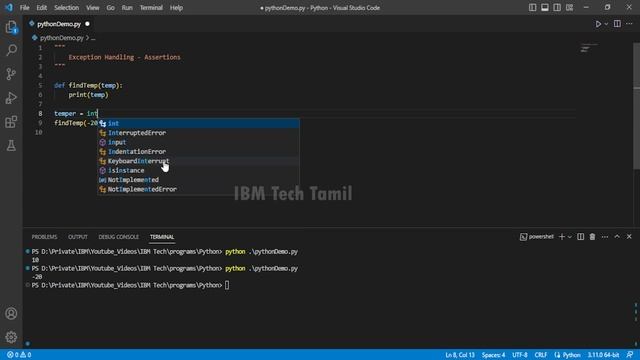Screen dimensions: 640x360
Task: Open the Go menu
Action: pos(111,8)
